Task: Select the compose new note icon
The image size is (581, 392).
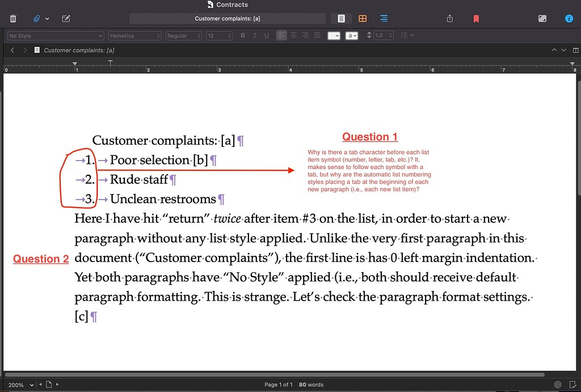Action: pos(65,19)
